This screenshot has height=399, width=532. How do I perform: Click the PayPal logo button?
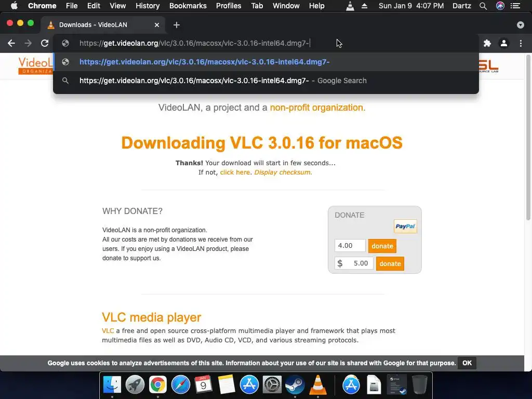pos(405,227)
